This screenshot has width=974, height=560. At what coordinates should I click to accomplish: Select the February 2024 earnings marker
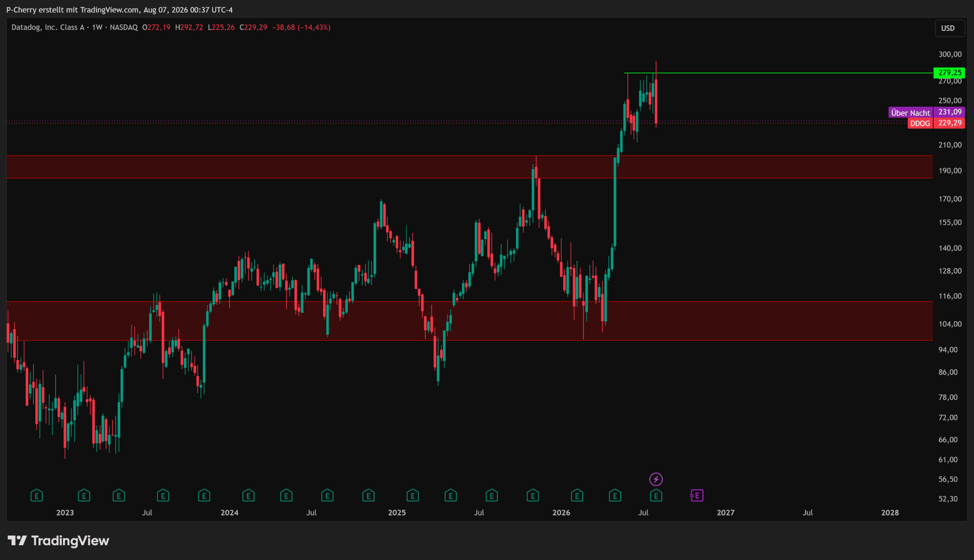248,495
